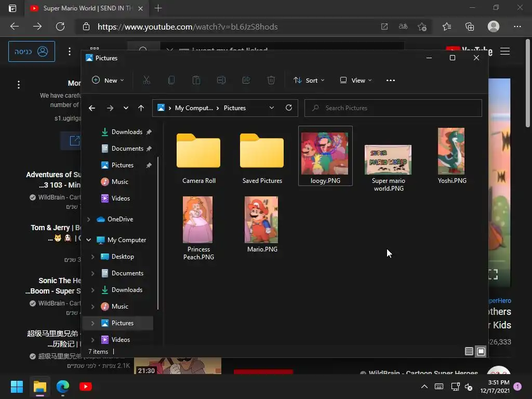
Task: Collapse My Computer tree node
Action: point(88,240)
